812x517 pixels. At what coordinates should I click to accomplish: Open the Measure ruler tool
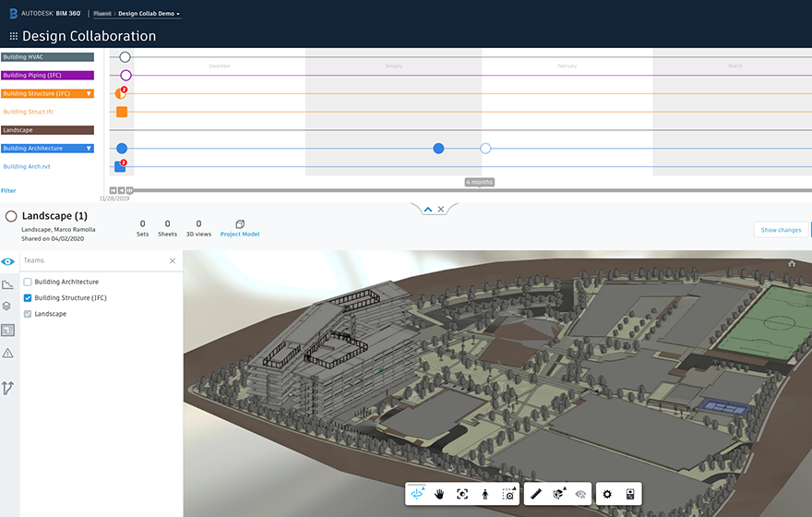point(536,494)
